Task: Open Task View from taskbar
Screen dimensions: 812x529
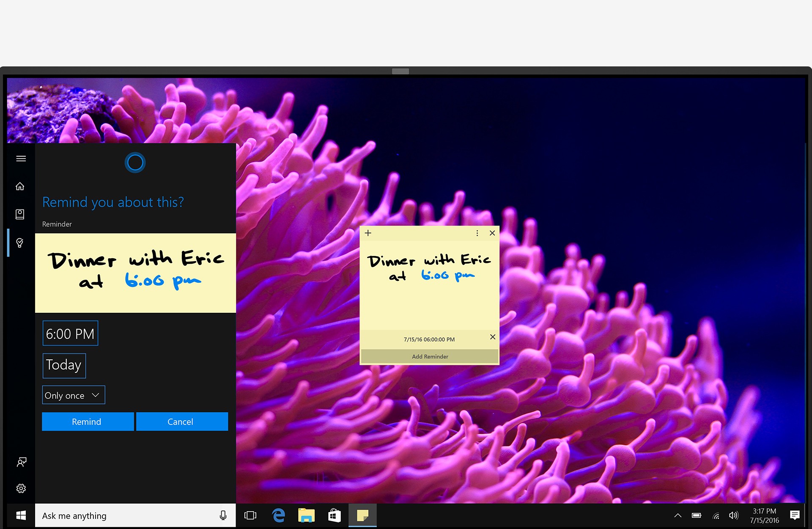Action: (250, 515)
